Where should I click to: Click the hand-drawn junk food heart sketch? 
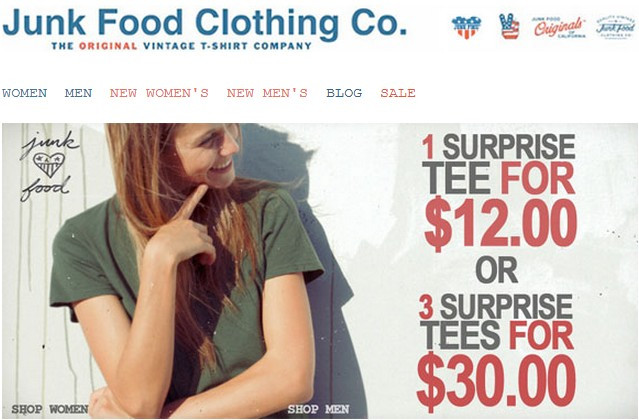[x=49, y=166]
